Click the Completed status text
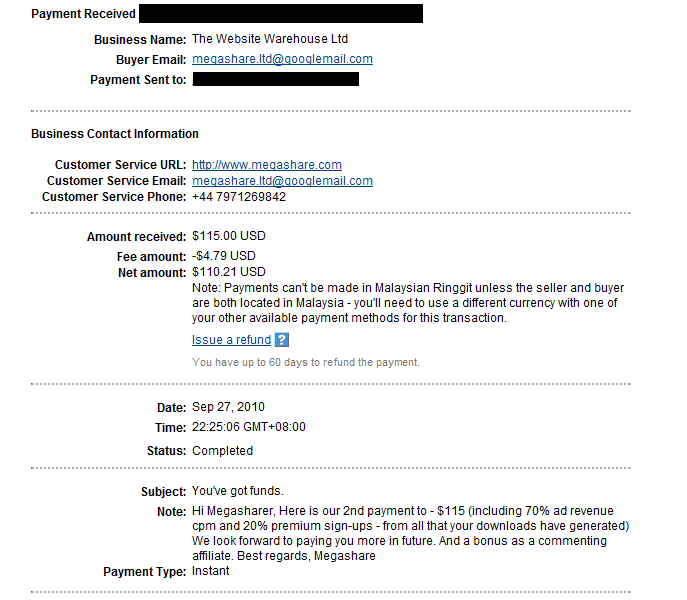Image resolution: width=687 pixels, height=600 pixels. 222,451
